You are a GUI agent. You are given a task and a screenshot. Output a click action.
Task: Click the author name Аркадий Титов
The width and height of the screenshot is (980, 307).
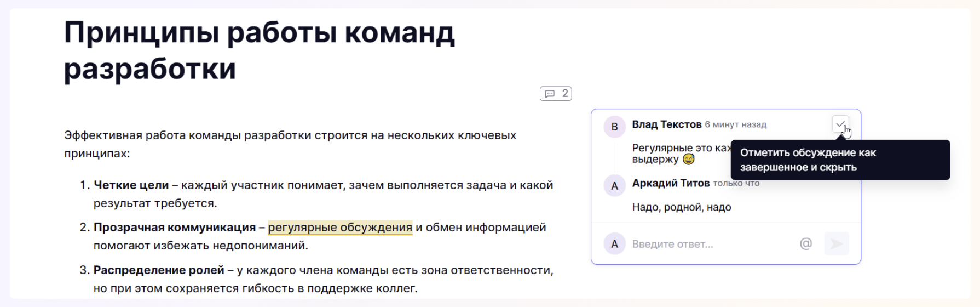click(671, 183)
